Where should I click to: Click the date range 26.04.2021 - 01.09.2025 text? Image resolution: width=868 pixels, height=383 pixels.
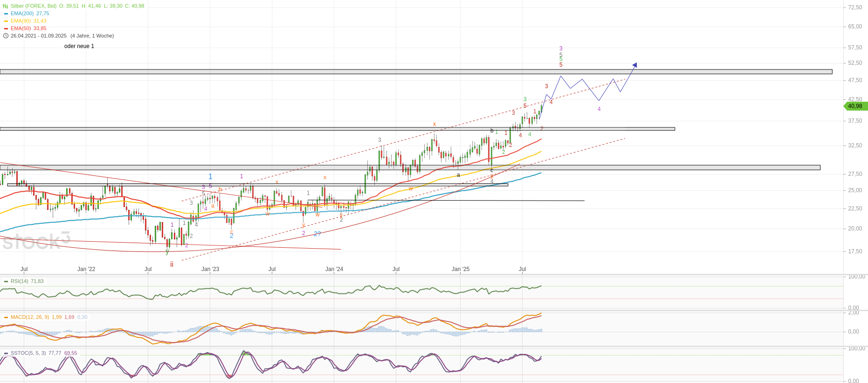(x=39, y=36)
